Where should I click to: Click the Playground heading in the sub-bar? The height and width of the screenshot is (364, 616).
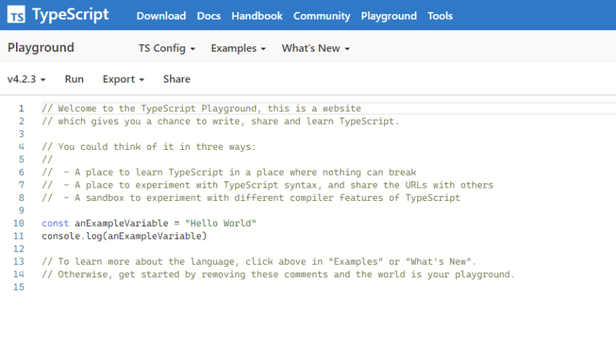[x=41, y=48]
